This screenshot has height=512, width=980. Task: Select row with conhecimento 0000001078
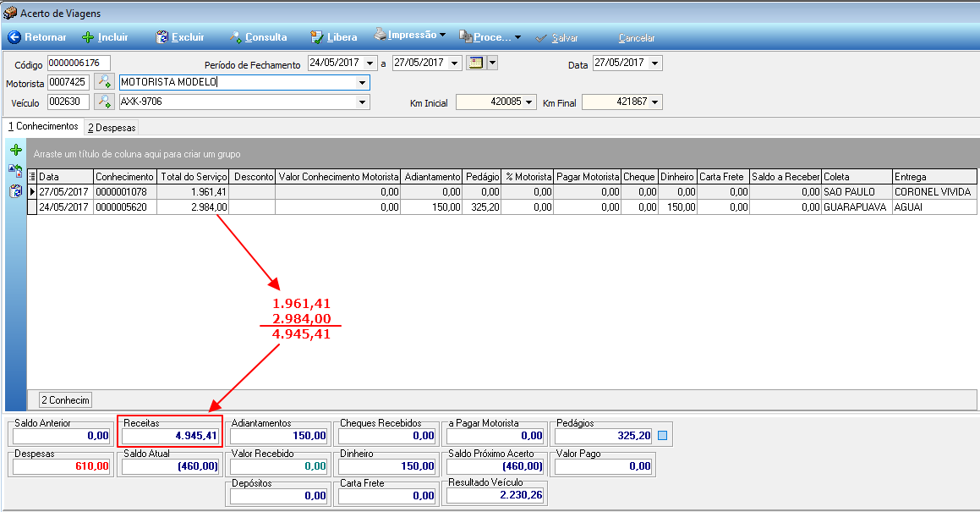tap(501, 191)
